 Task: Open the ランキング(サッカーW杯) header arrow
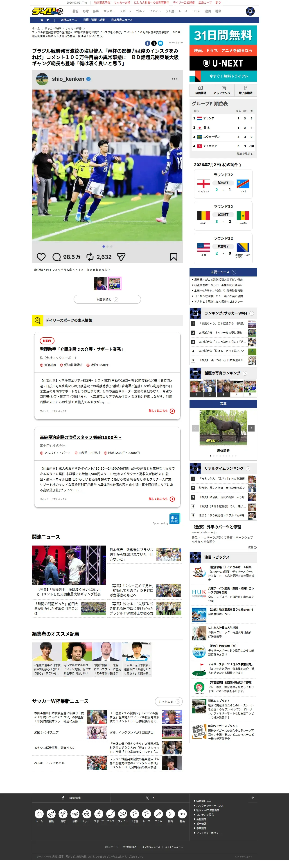click(252, 313)
